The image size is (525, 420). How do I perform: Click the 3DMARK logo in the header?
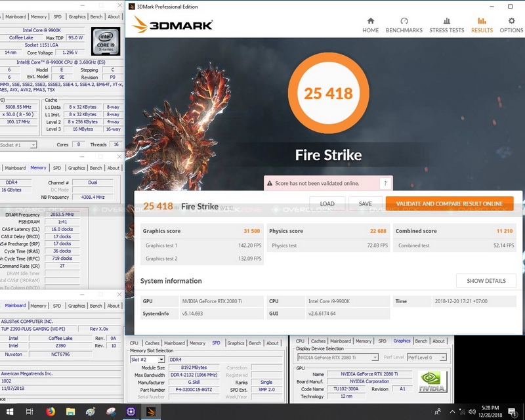pyautogui.click(x=173, y=25)
